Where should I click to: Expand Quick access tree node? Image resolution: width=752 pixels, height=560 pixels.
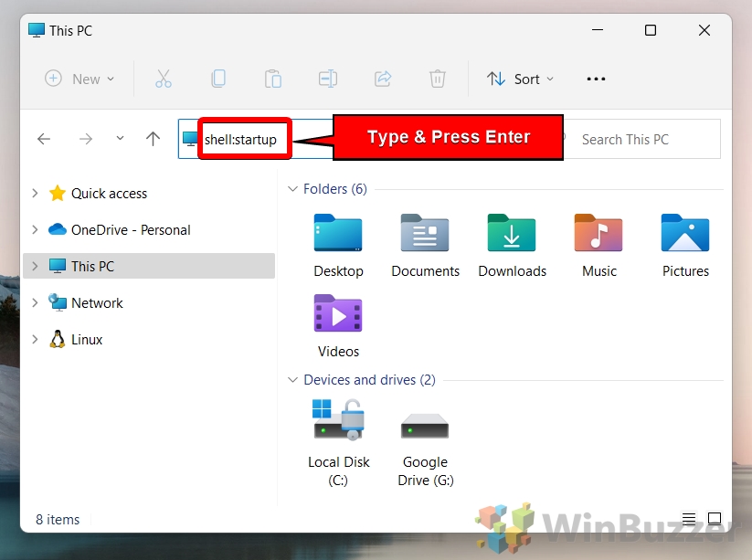click(x=35, y=194)
